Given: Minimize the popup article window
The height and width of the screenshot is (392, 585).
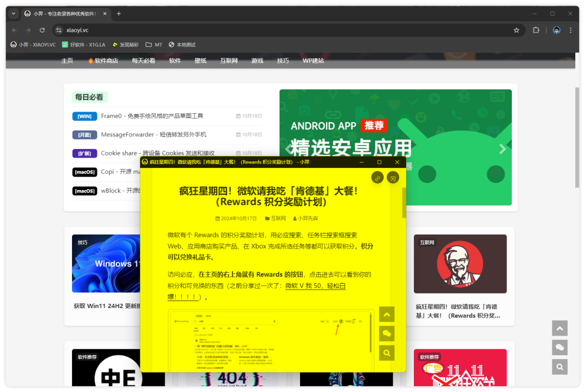Looking at the screenshot, I should coord(361,162).
